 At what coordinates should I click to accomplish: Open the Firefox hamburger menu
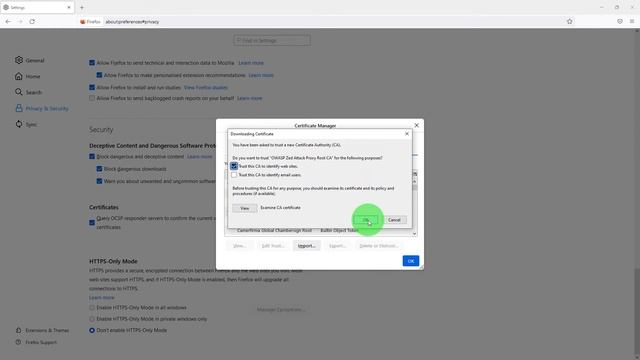tap(632, 21)
